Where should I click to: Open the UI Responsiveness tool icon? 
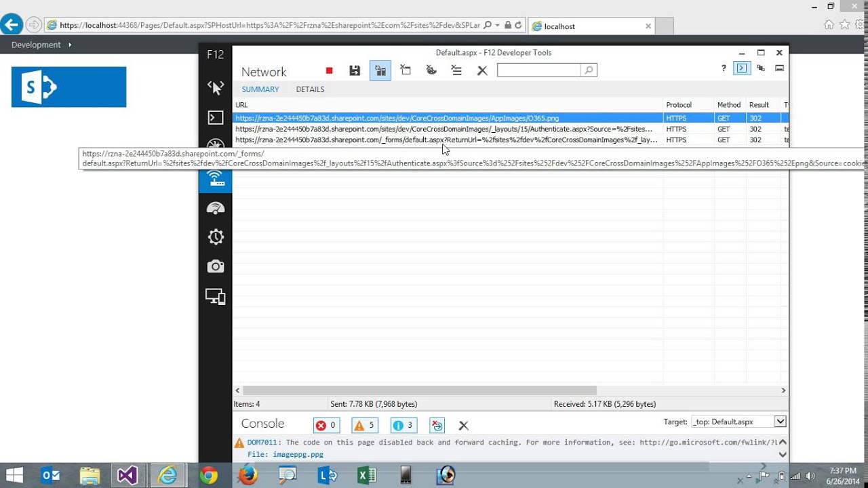(x=216, y=207)
